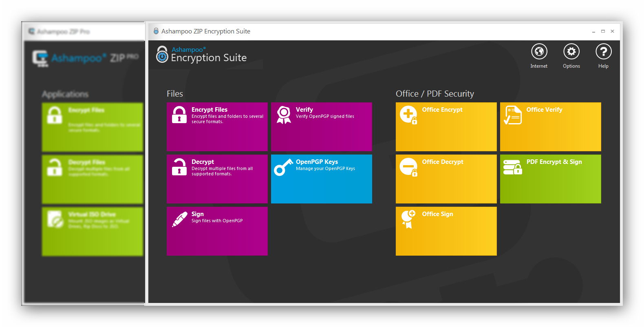Viewport: 644px width, 327px height.
Task: Click the Verify ribbon badge icon
Action: [x=284, y=115]
